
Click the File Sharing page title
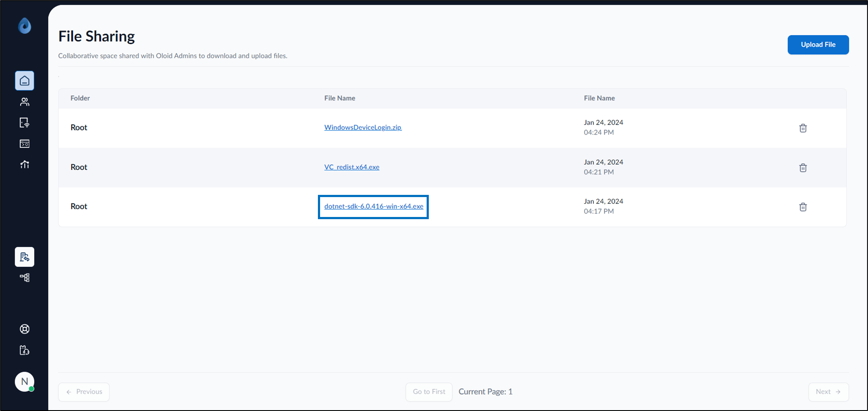[97, 36]
